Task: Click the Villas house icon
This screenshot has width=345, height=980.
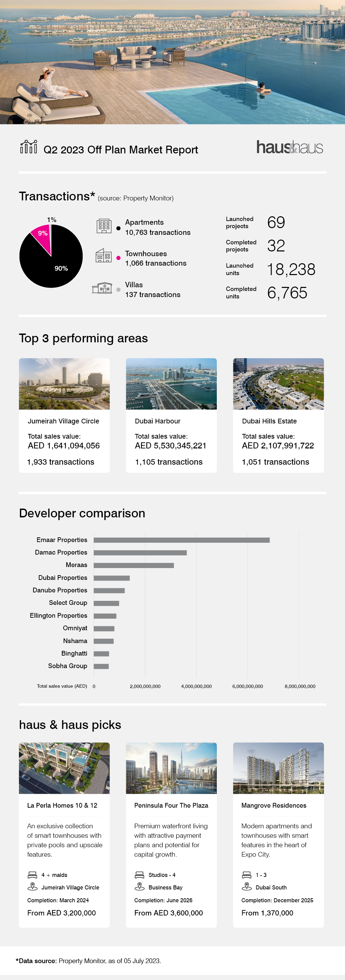Action: pyautogui.click(x=102, y=288)
